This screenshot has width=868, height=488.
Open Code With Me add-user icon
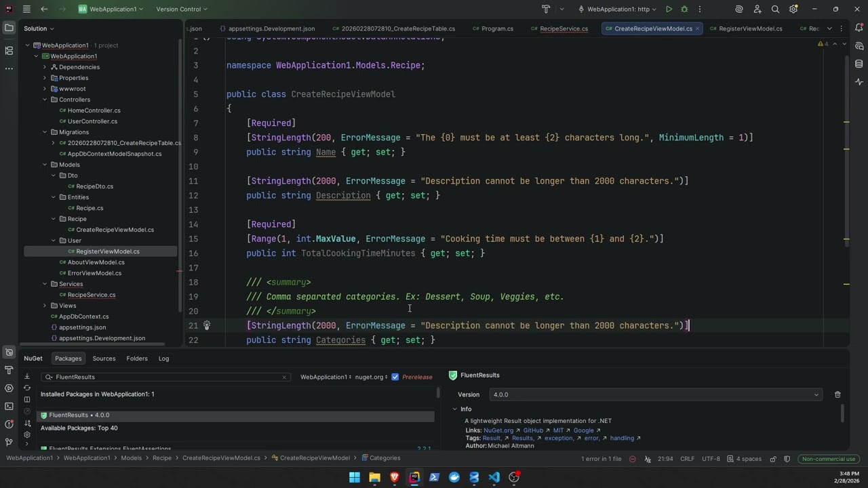[757, 9]
